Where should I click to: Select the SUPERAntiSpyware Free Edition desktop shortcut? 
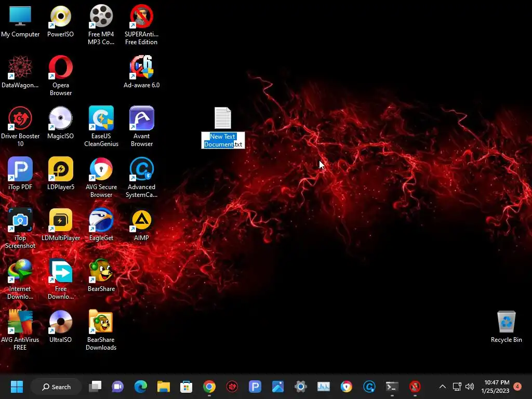(141, 25)
